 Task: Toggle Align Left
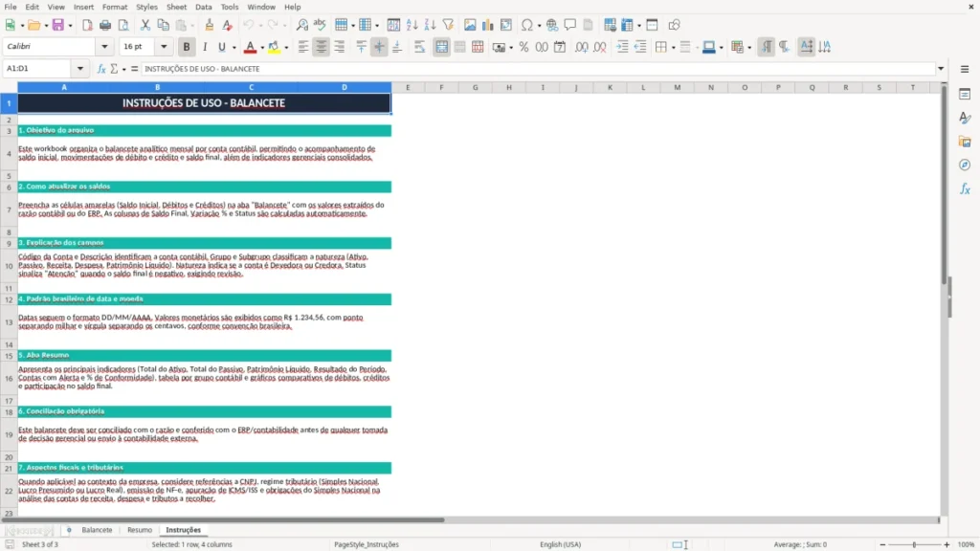point(303,47)
